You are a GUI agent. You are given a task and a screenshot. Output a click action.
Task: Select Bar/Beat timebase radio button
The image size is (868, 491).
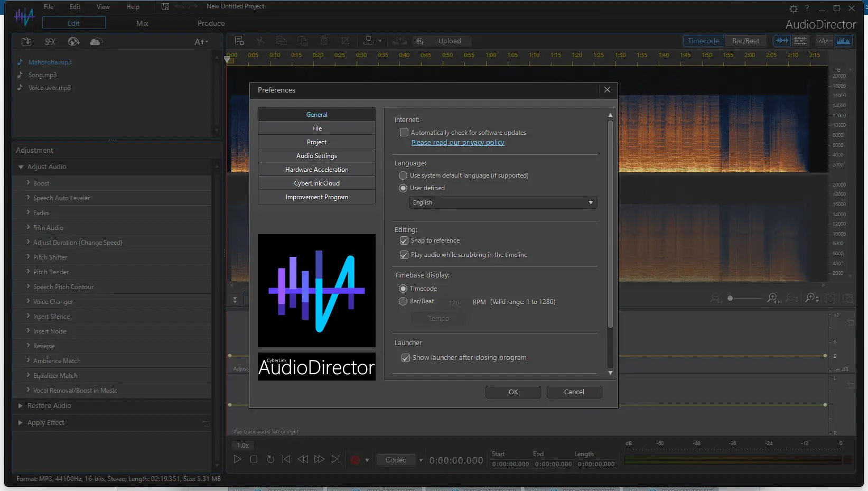[403, 301]
